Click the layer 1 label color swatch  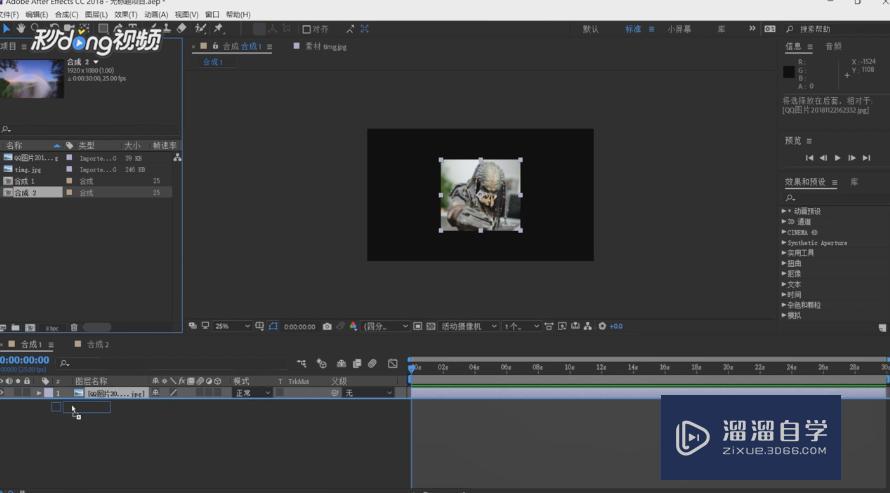click(x=48, y=393)
